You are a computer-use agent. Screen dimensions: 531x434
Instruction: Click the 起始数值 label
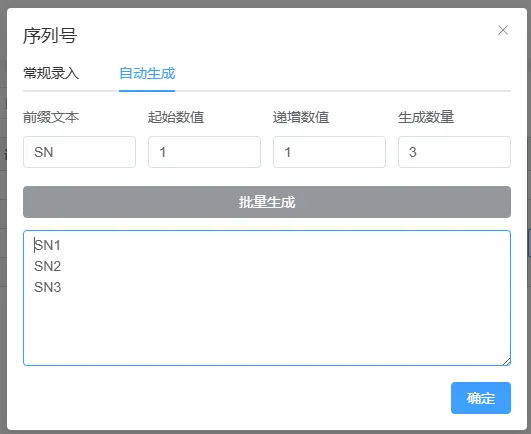coord(176,117)
